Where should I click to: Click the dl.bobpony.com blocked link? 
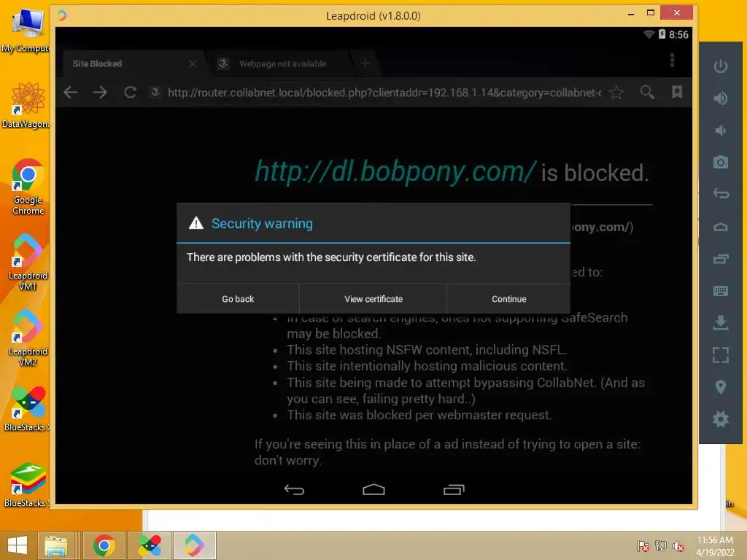click(x=395, y=171)
